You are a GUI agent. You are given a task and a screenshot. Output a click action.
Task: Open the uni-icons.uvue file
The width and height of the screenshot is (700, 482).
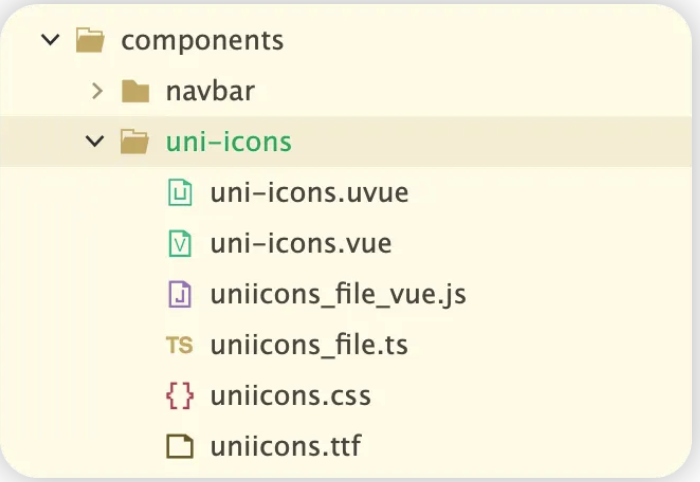pyautogui.click(x=309, y=193)
